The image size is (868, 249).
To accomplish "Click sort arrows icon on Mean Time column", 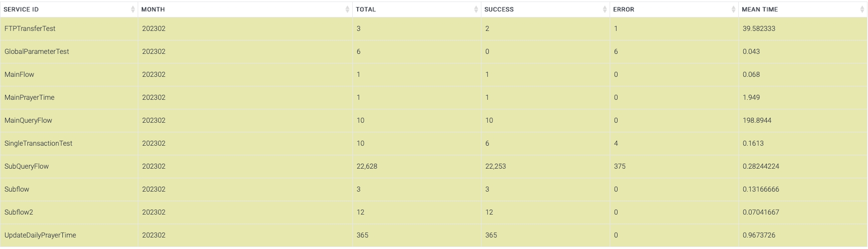I will coord(862,9).
